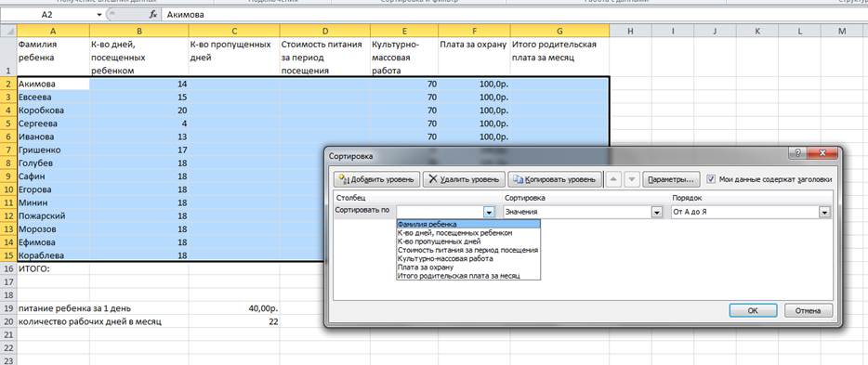This screenshot has height=365, width=868.
Task: Click cell with 40,00р.
Action: coord(234,308)
